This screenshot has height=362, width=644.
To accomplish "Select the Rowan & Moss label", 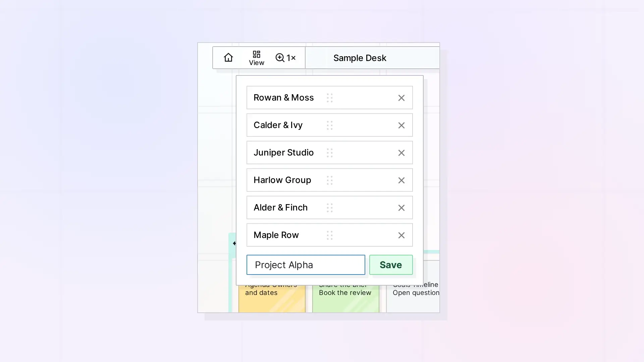I will (x=283, y=98).
